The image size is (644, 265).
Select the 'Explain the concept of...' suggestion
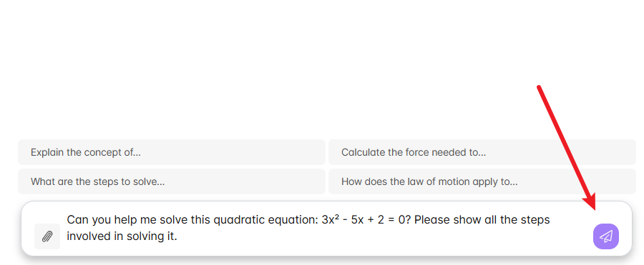[x=171, y=152]
